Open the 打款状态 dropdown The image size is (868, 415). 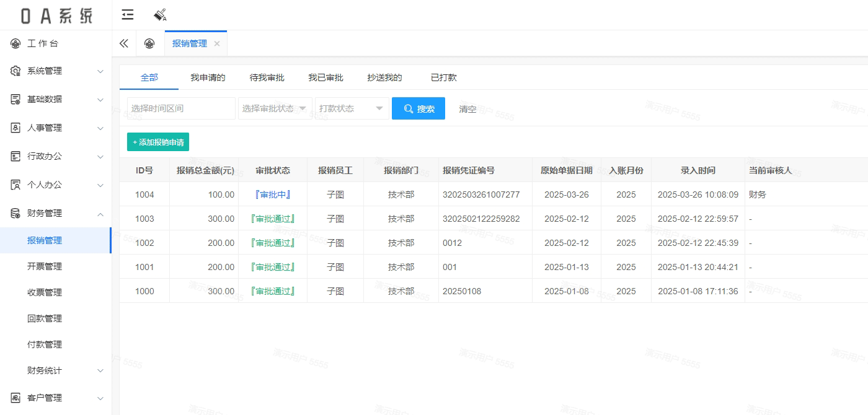[352, 108]
